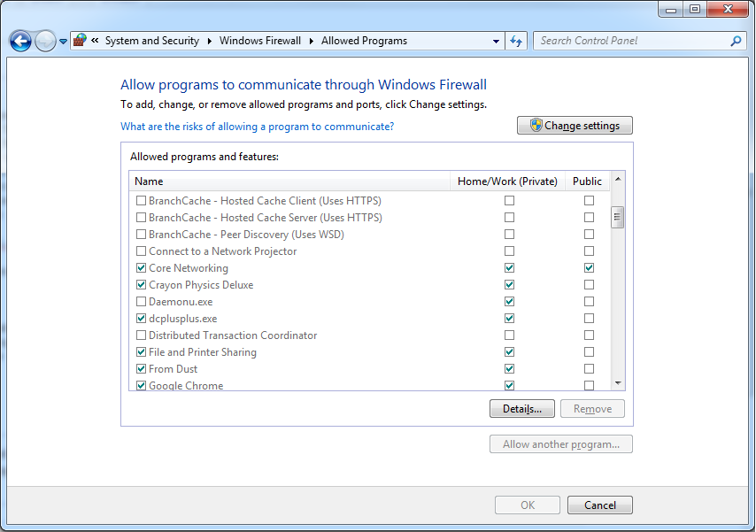Enable Private for Connect to a Network Projector
Image resolution: width=756 pixels, height=532 pixels.
tap(509, 251)
